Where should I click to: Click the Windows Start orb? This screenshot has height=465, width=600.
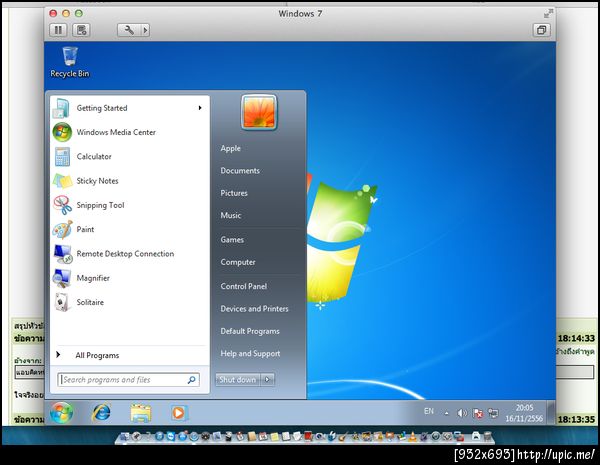tap(62, 413)
